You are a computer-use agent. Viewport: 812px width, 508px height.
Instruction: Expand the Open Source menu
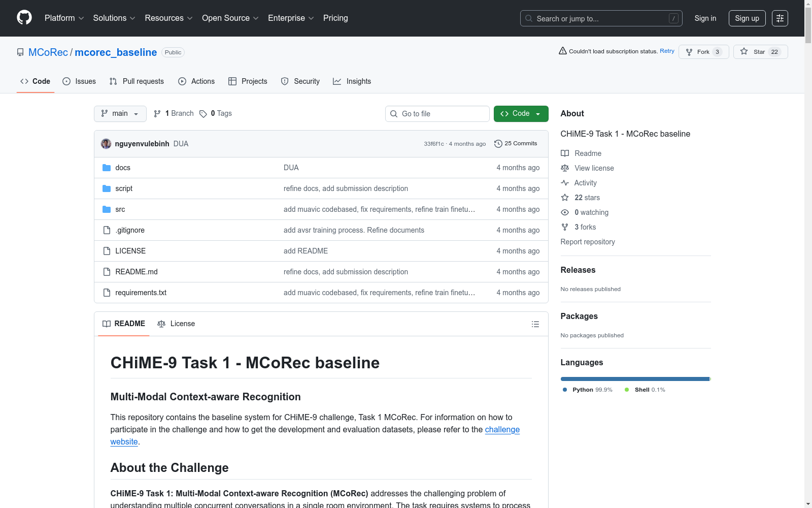pyautogui.click(x=230, y=18)
